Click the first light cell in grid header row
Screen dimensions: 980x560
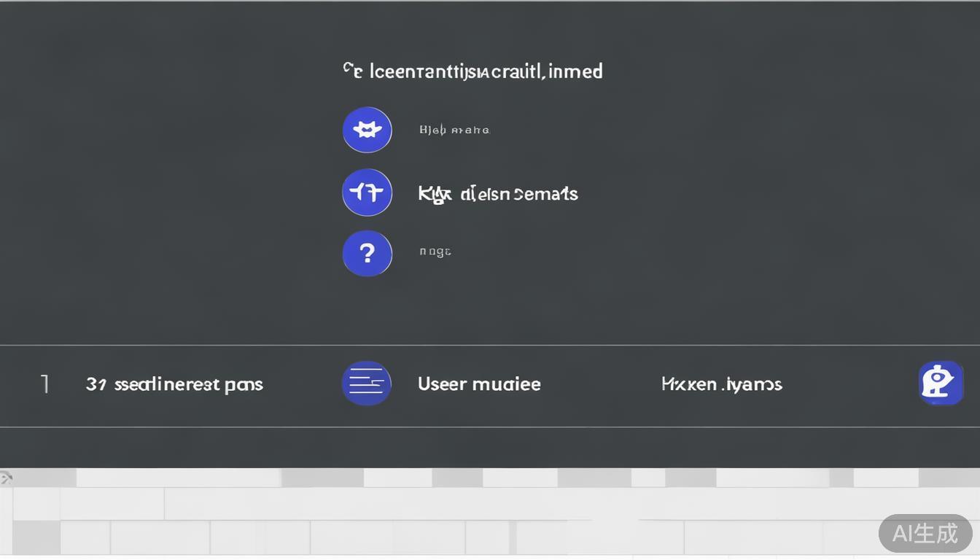(179, 478)
